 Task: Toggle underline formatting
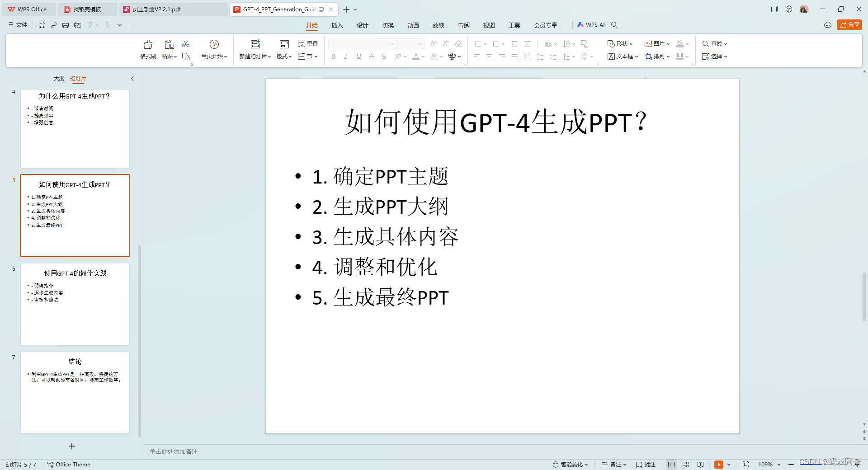pos(359,56)
